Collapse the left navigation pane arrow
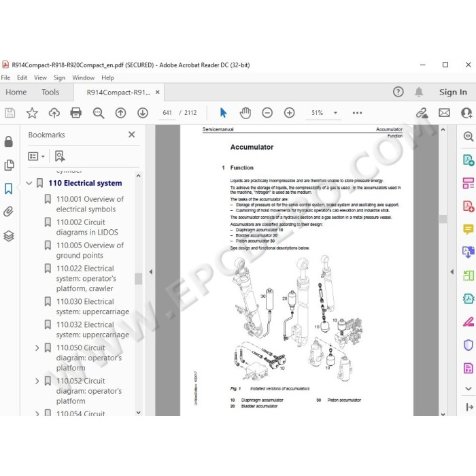Screen dimensions: 476x476 click(151, 272)
